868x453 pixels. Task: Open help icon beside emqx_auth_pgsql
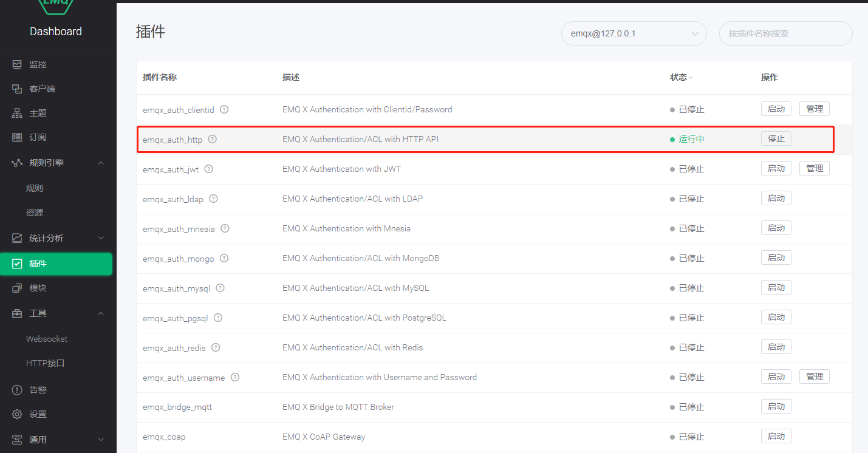[218, 318]
